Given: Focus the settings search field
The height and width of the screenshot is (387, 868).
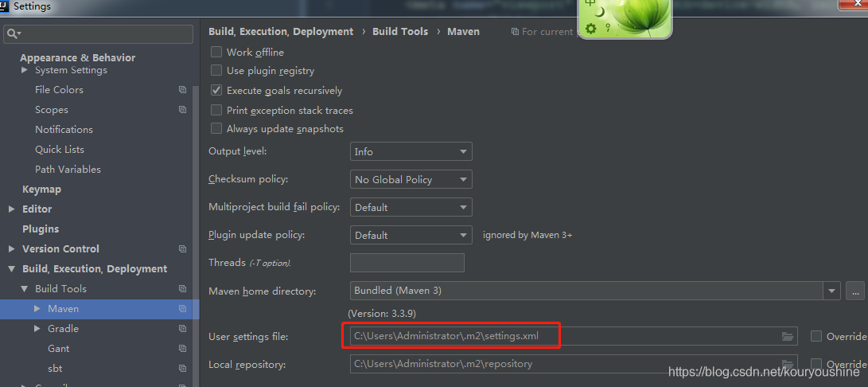Looking at the screenshot, I should coord(99,34).
